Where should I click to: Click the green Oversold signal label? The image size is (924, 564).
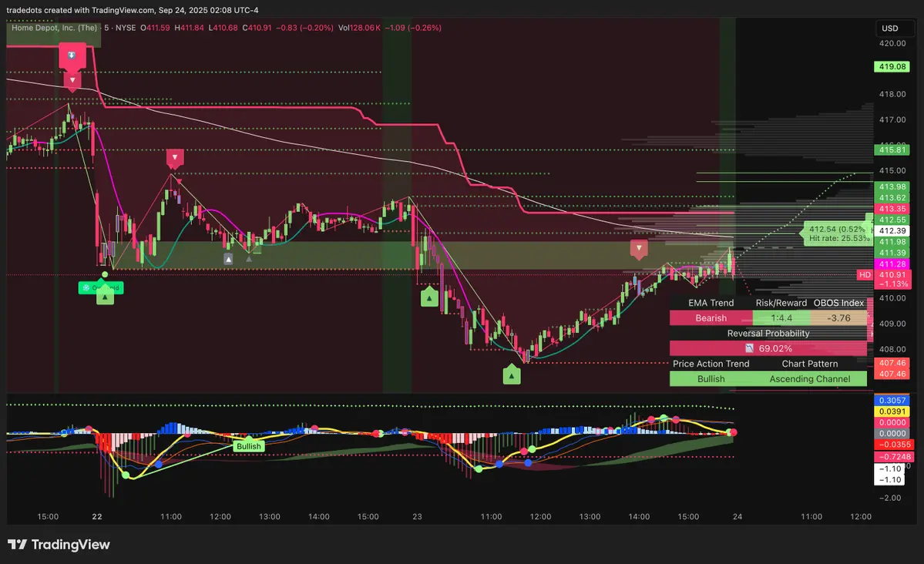pos(101,287)
